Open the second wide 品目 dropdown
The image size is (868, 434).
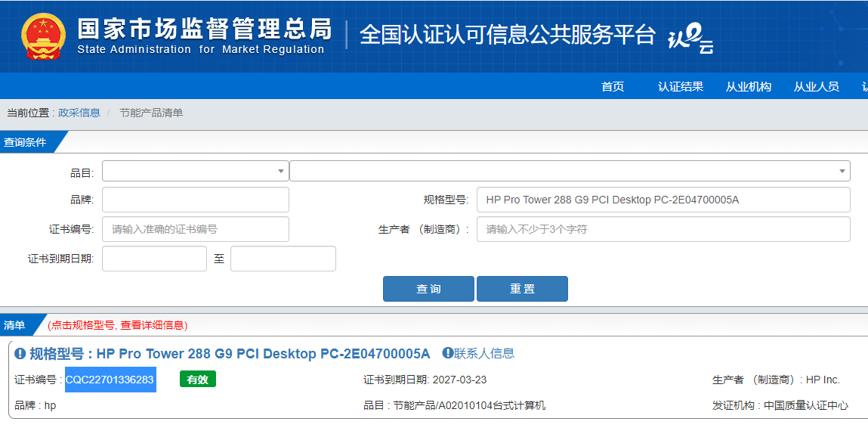tap(570, 171)
